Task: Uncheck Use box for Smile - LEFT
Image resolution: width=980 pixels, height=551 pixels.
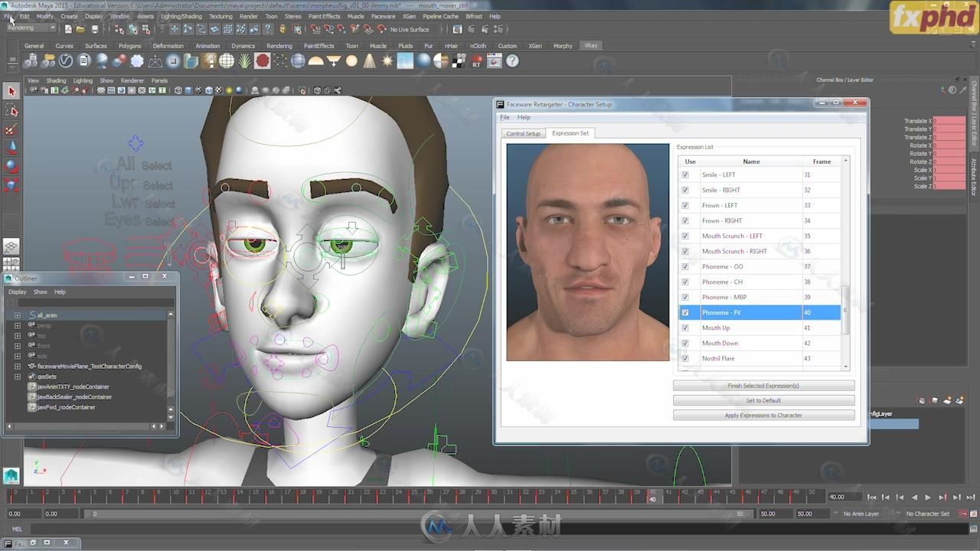Action: (x=685, y=174)
